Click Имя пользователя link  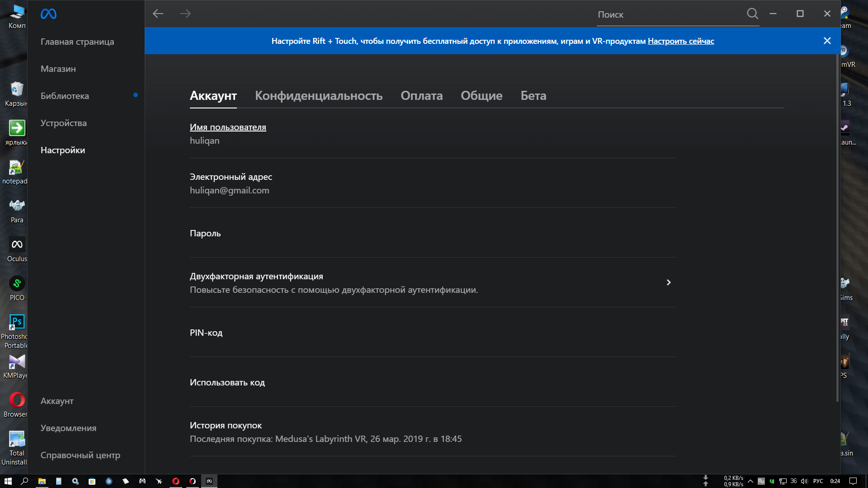coord(228,127)
